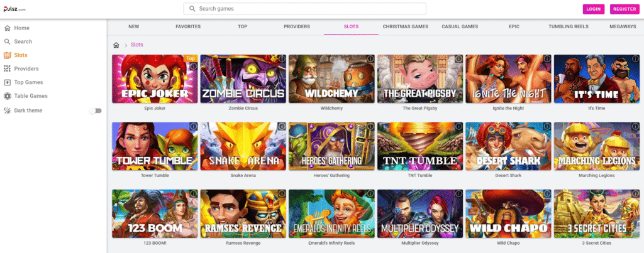Switch to the PROVIDERS tab
The width and height of the screenshot is (644, 253).
(x=297, y=26)
